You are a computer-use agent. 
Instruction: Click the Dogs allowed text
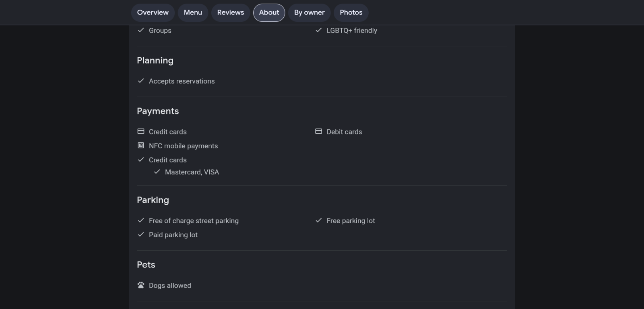[x=170, y=285]
